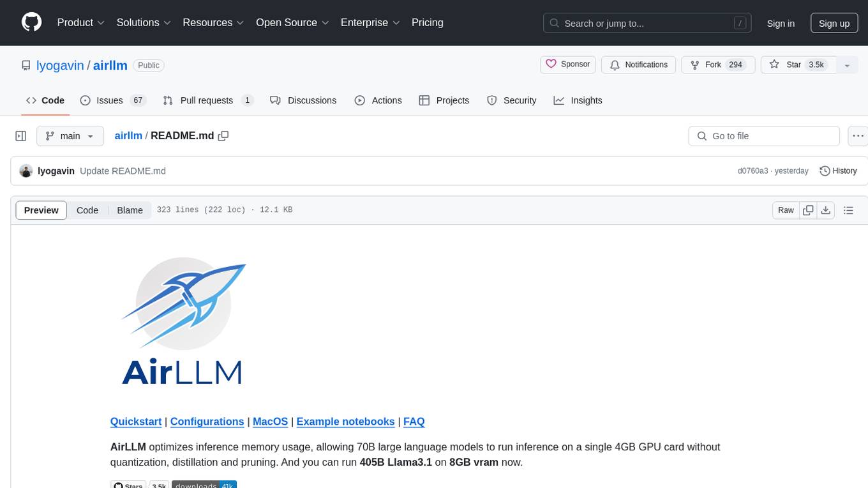
Task: Sponsor the project with the heart button
Action: point(568,65)
